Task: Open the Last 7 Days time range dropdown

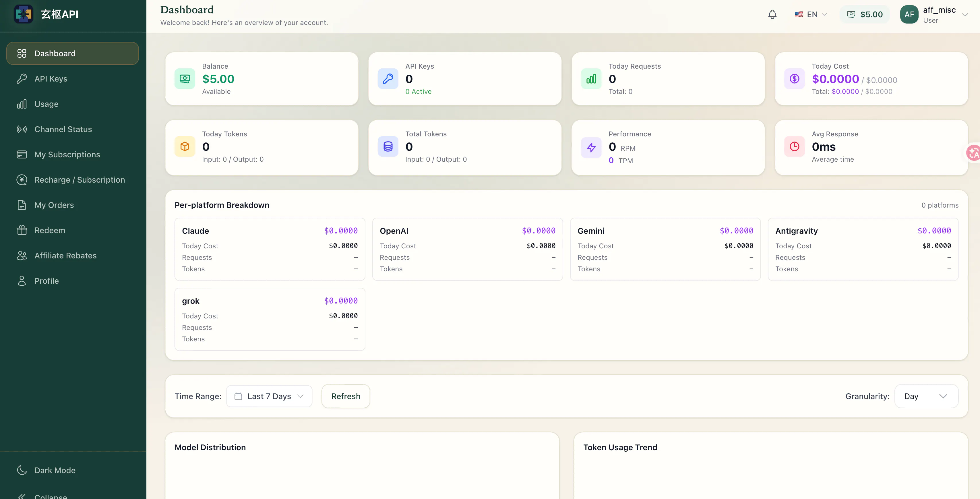Action: (269, 396)
